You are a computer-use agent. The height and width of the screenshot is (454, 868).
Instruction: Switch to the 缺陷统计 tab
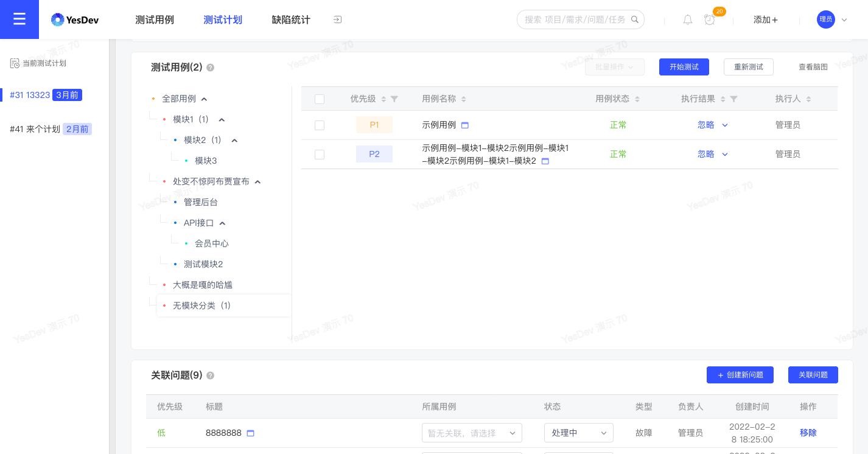pos(291,19)
